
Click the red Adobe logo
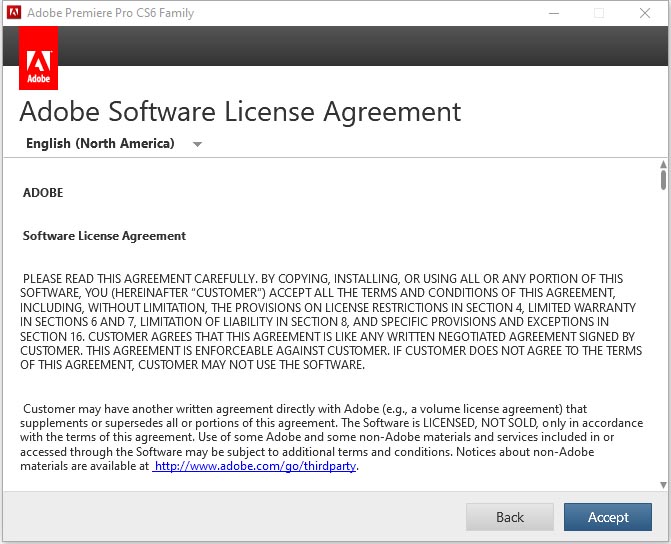[38, 58]
